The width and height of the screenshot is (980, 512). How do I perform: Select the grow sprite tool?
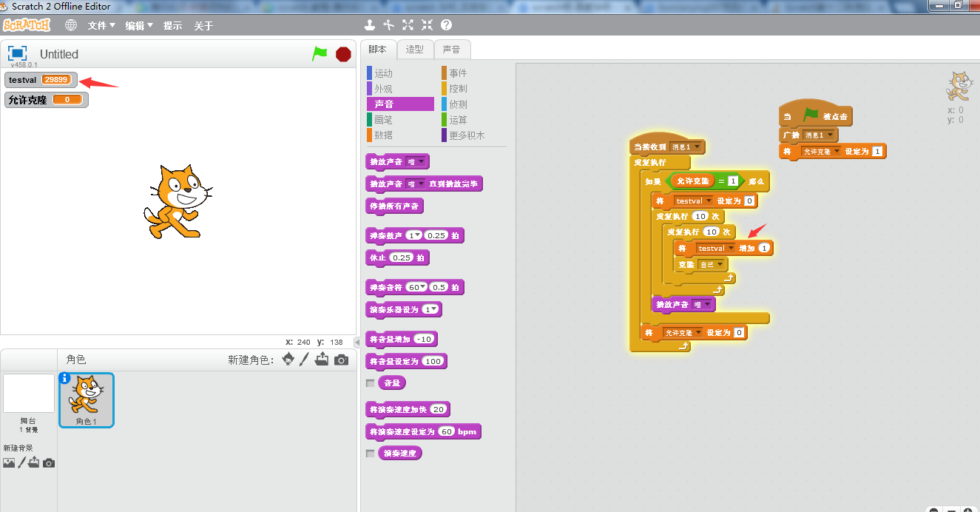(x=408, y=25)
